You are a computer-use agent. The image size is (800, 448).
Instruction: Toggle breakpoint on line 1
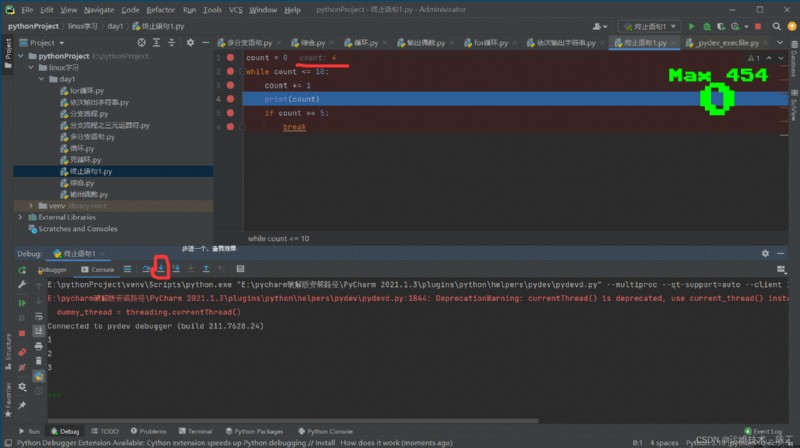(x=231, y=58)
